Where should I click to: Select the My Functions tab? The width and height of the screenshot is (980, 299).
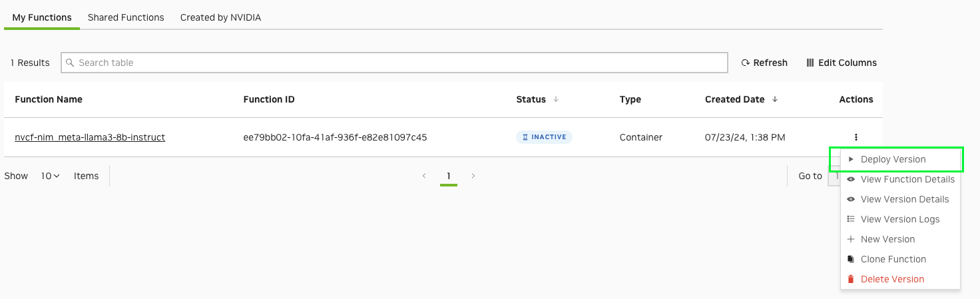(x=42, y=17)
